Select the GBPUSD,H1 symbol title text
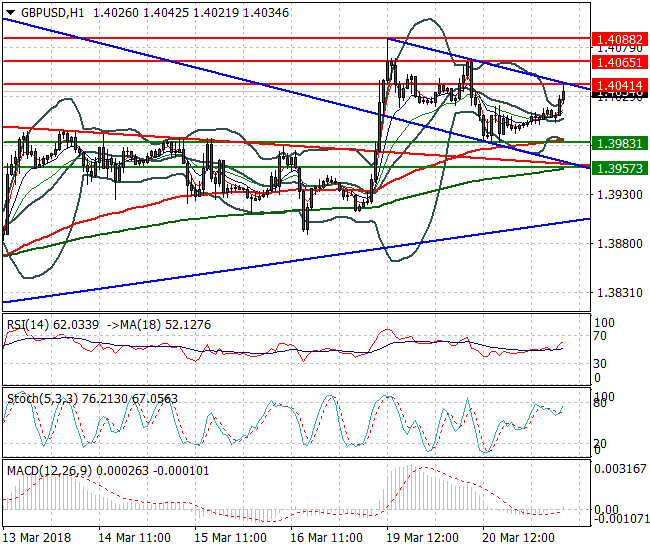650x550 pixels. click(x=53, y=13)
